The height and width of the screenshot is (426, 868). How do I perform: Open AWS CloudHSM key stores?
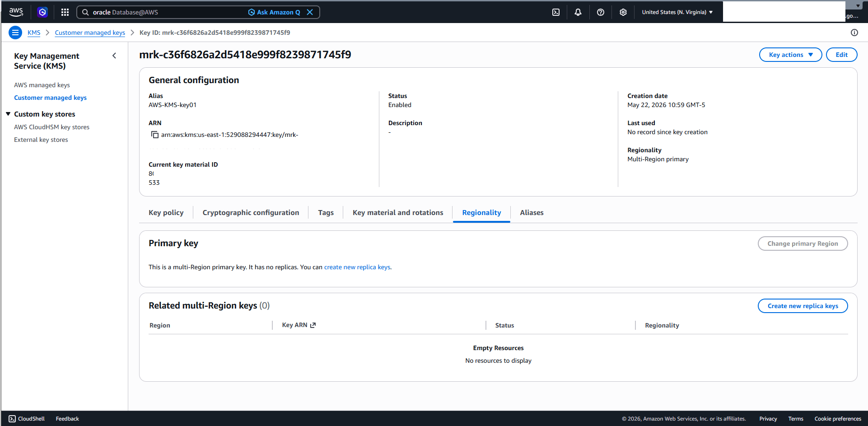51,127
